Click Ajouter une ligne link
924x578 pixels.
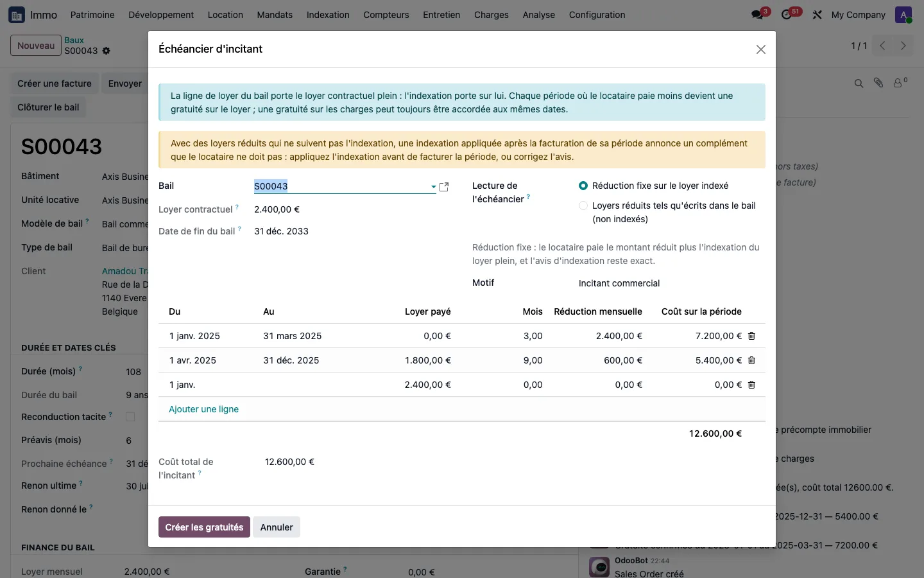pyautogui.click(x=203, y=409)
